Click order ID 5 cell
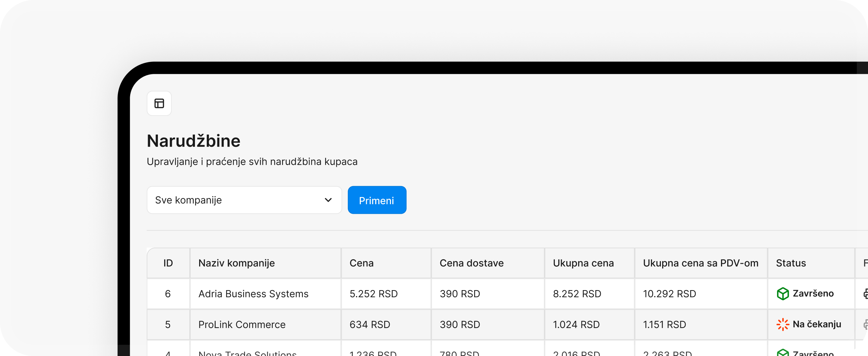Image resolution: width=868 pixels, height=356 pixels. (x=168, y=324)
